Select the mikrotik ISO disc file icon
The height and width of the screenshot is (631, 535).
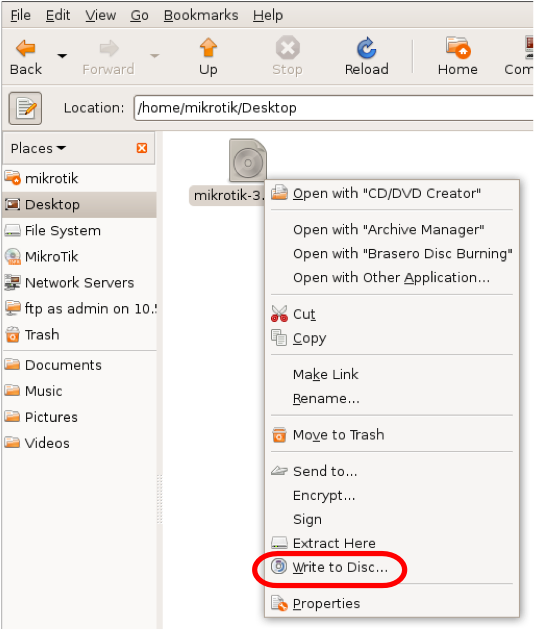[248, 161]
